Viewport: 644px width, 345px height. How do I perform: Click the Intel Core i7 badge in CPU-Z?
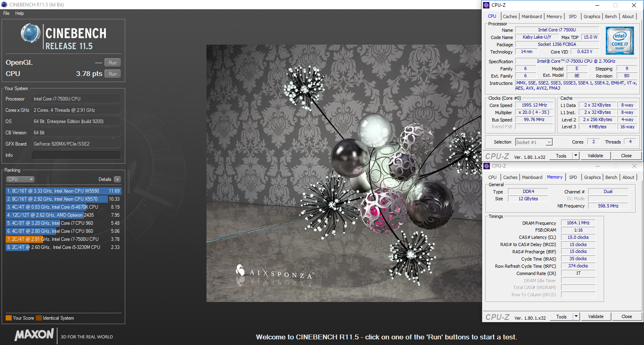point(619,41)
